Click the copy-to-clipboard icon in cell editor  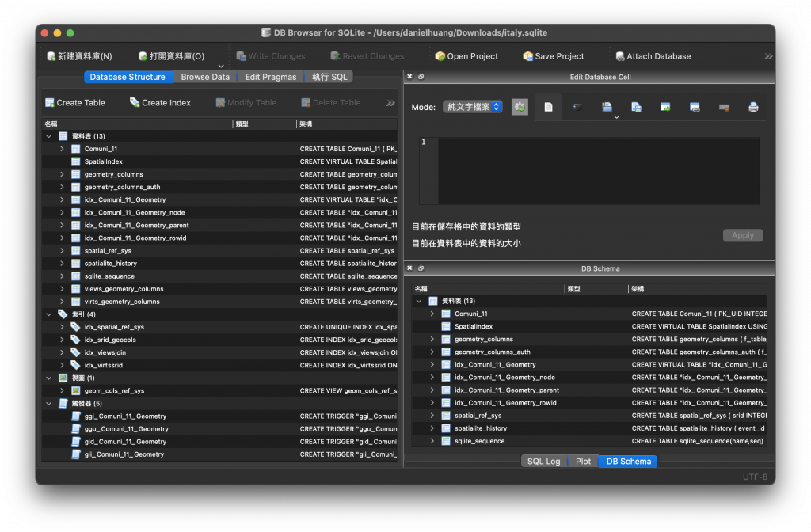607,107
